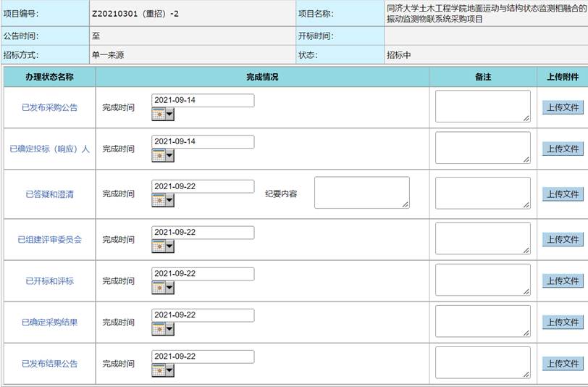Click 上传文件 button for 已发布采购公告
The width and height of the screenshot is (588, 387).
point(562,107)
